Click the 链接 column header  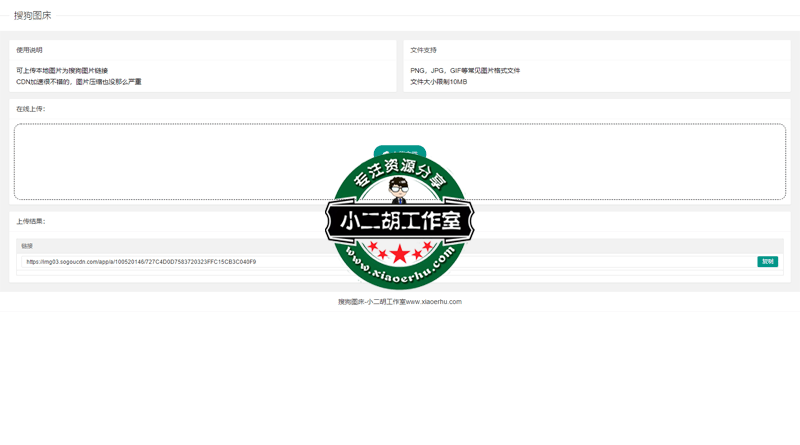(27, 246)
